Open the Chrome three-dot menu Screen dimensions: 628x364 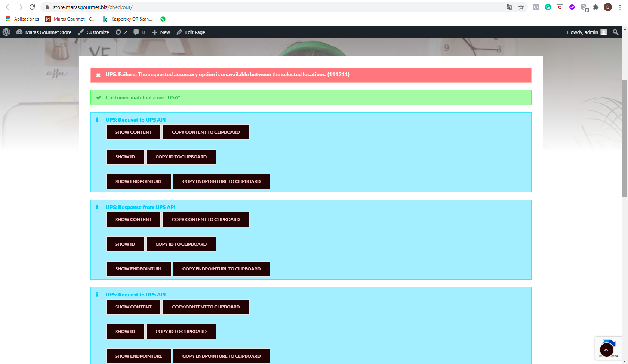620,7
